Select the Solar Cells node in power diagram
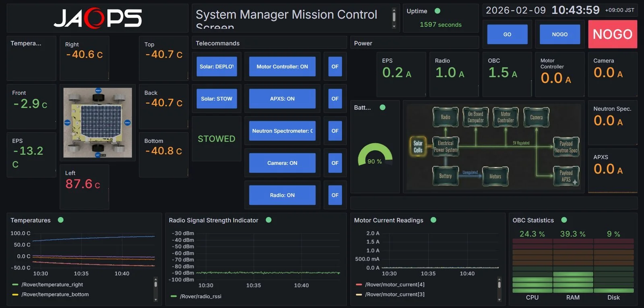Viewport: 644px width, 308px height. click(418, 147)
